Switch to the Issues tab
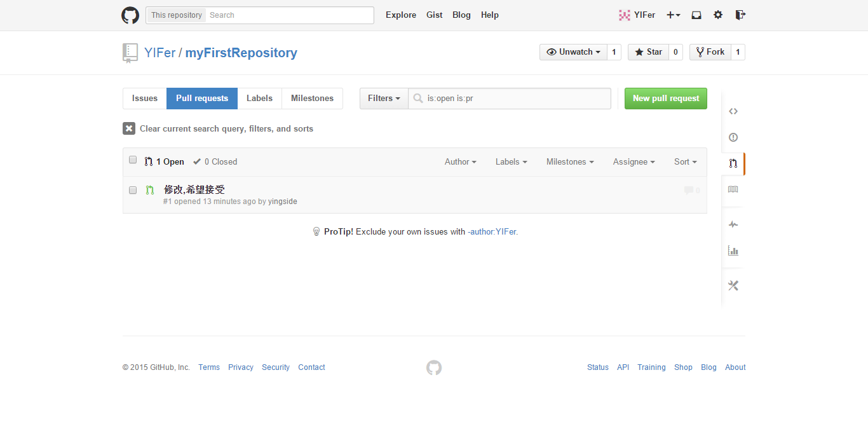The image size is (868, 424). point(145,99)
